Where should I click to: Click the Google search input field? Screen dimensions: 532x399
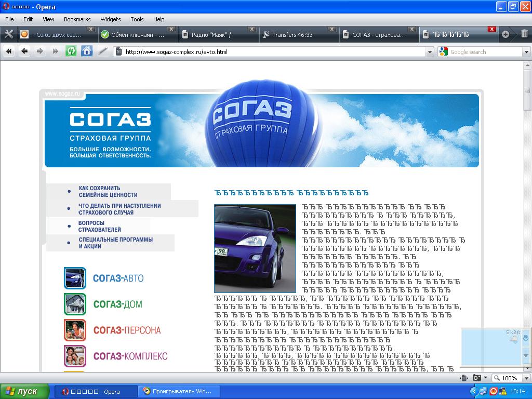click(485, 52)
